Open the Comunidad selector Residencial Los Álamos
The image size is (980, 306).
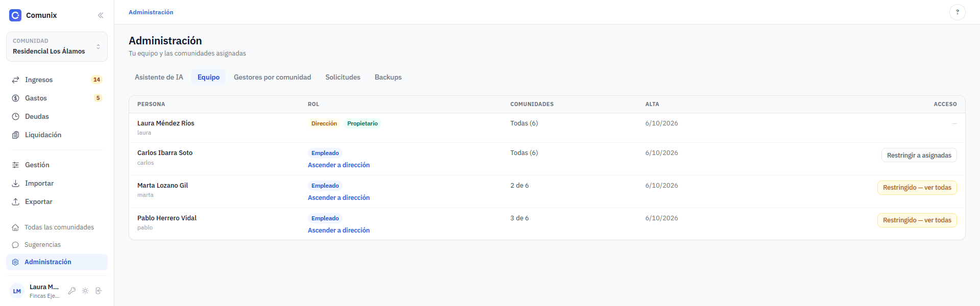point(57,46)
